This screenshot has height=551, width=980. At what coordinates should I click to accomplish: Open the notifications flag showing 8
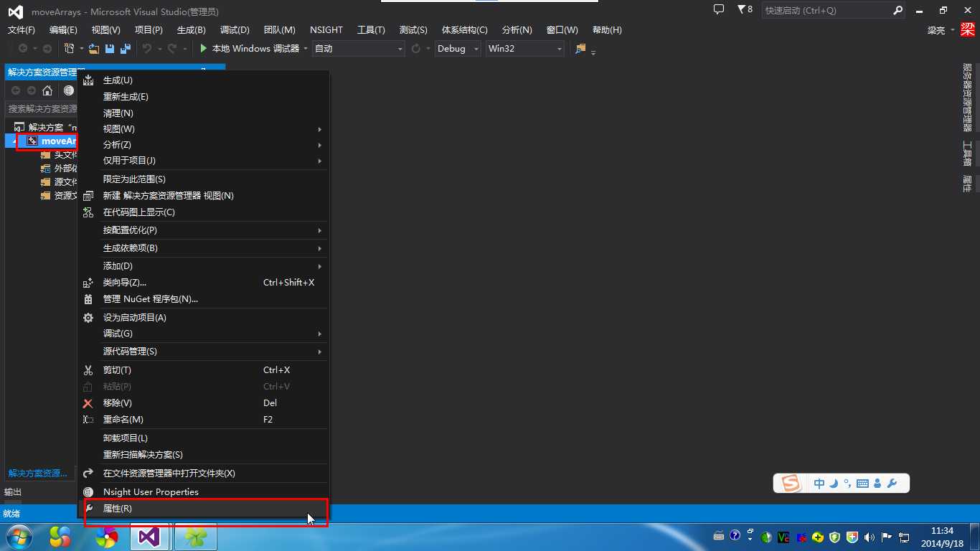coord(745,10)
